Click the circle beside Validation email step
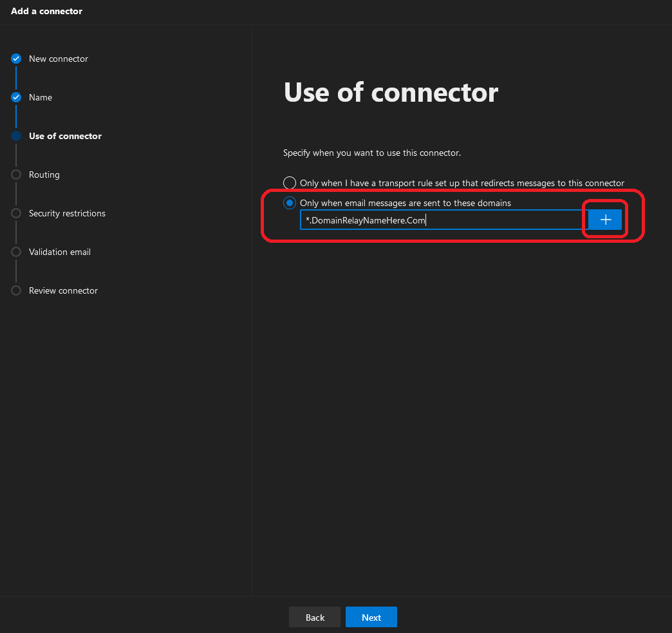This screenshot has width=672, height=633. pyautogui.click(x=16, y=252)
